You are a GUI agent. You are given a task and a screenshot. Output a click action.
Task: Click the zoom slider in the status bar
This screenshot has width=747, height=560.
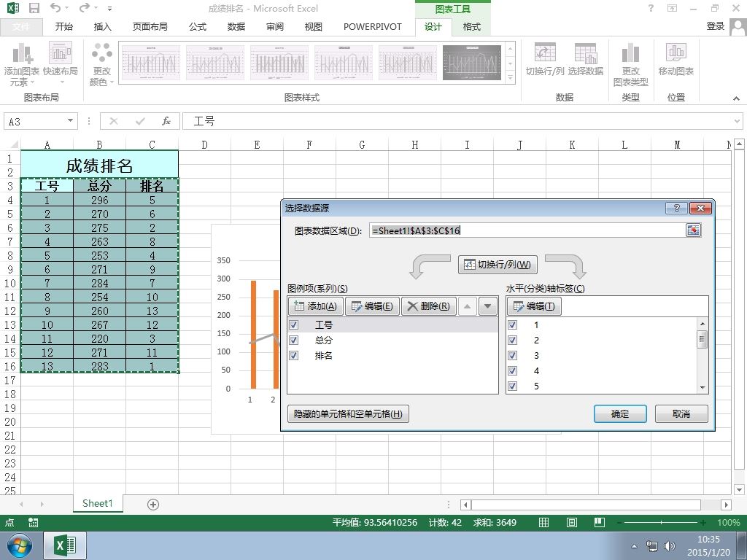coord(661,522)
